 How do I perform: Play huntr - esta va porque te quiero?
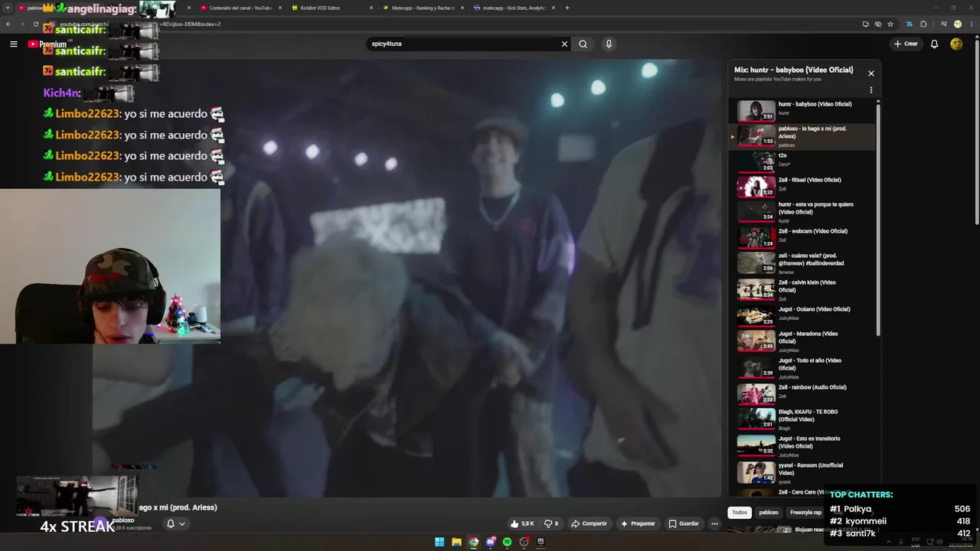point(802,212)
